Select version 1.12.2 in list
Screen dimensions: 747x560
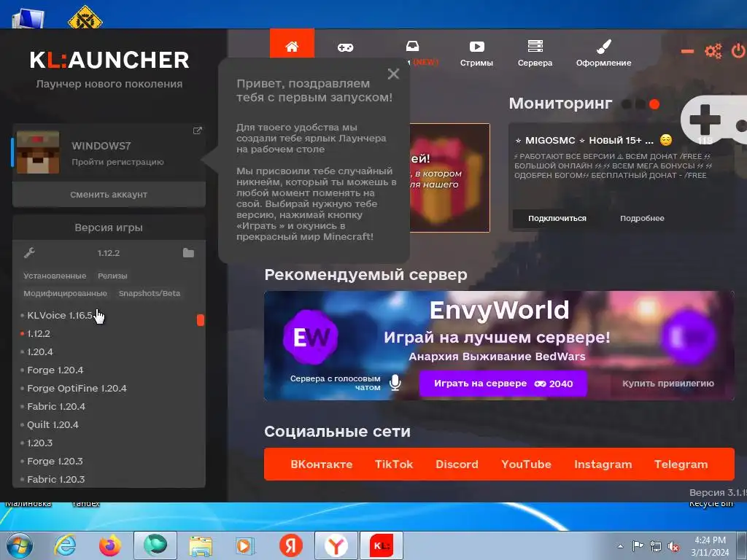pos(38,333)
